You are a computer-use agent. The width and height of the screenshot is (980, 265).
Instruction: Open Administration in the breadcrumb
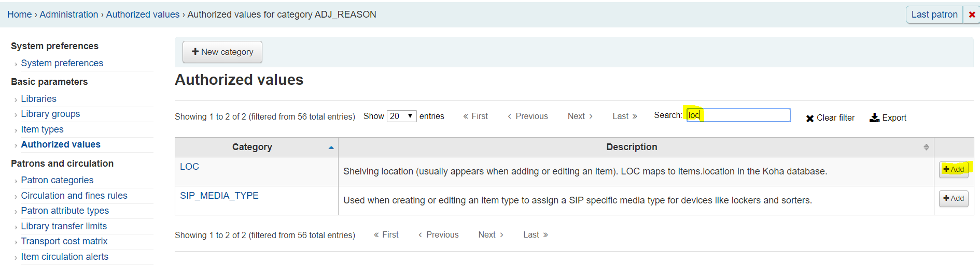click(69, 14)
